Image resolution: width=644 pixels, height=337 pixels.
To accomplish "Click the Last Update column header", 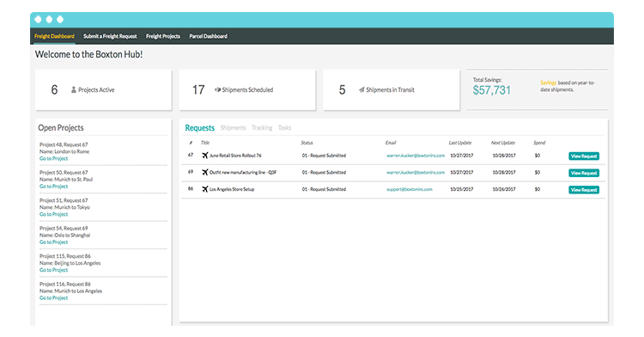I will click(x=460, y=143).
